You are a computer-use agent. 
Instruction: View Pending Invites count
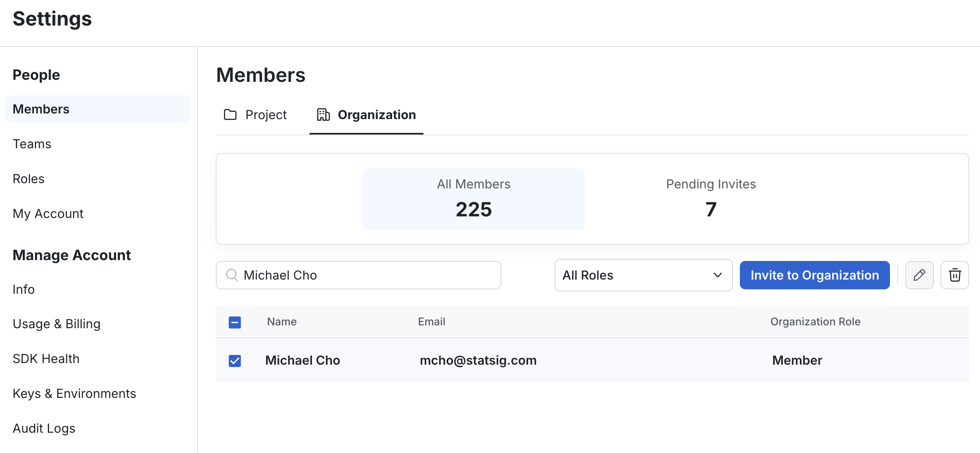(710, 199)
